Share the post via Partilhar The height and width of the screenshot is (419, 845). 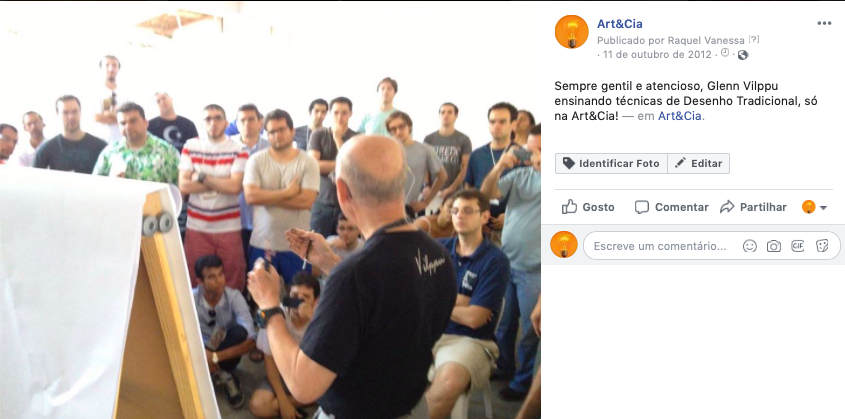click(x=753, y=207)
